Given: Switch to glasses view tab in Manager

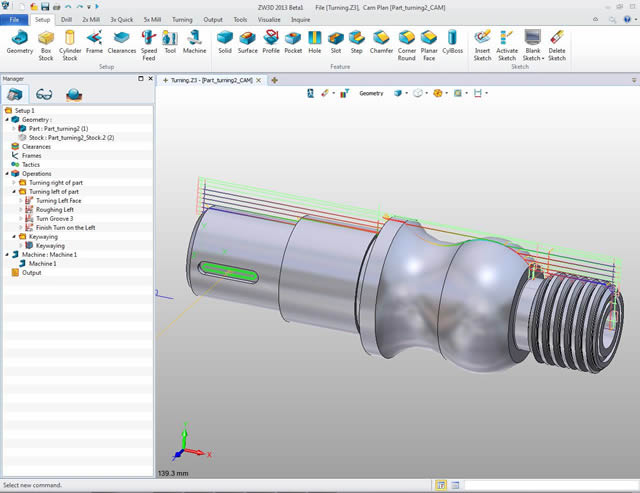Looking at the screenshot, I should point(46,95).
